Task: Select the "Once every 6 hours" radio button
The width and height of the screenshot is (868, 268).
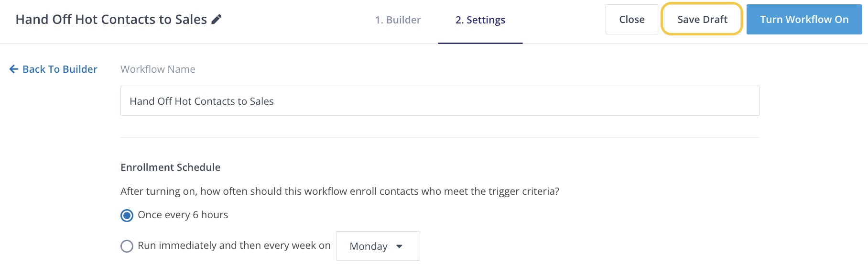Action: pos(127,215)
